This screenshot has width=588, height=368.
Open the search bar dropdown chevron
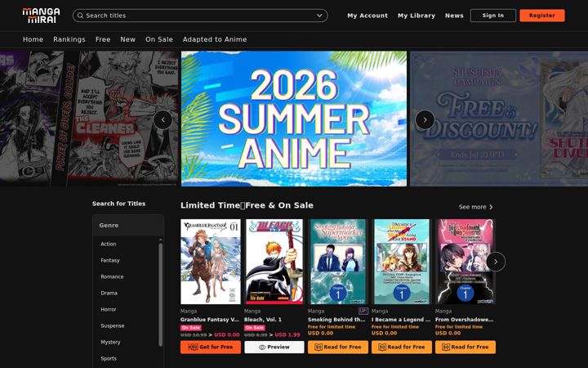tap(319, 16)
